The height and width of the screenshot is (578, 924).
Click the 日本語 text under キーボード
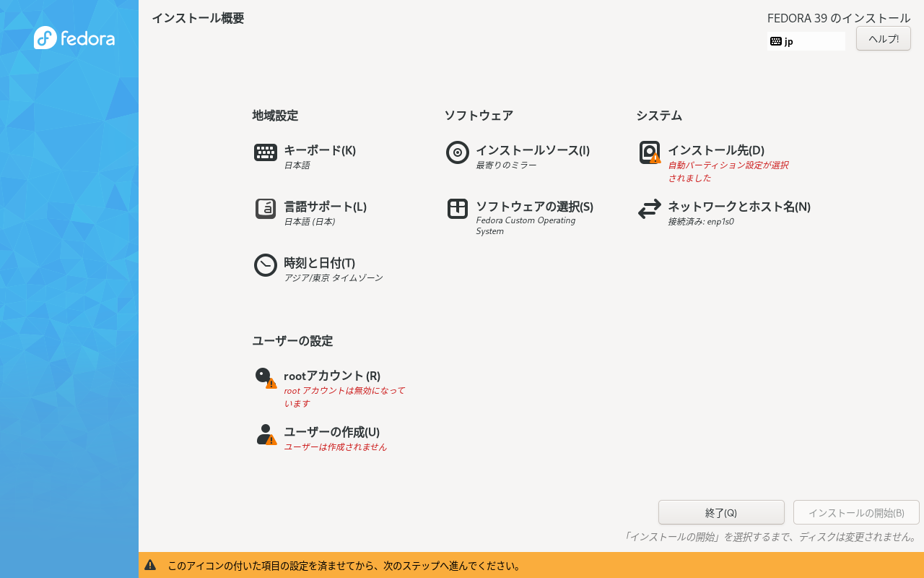(x=297, y=165)
